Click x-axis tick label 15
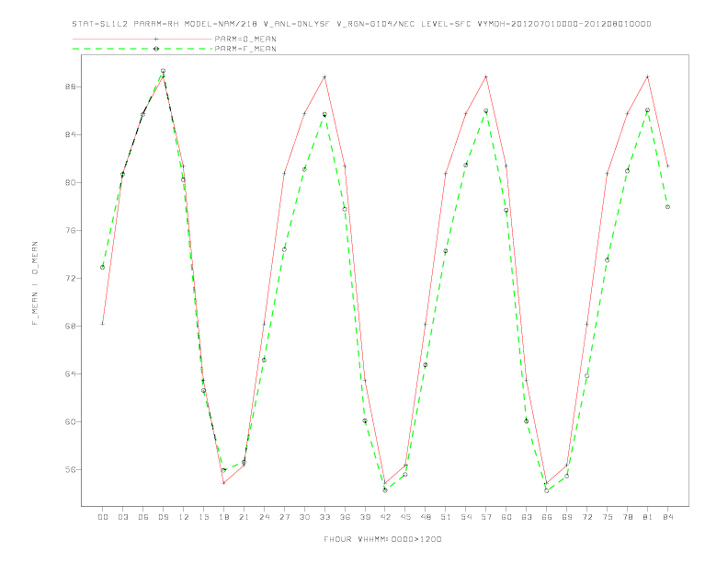Screen dimensions: 728x563 pos(203,517)
